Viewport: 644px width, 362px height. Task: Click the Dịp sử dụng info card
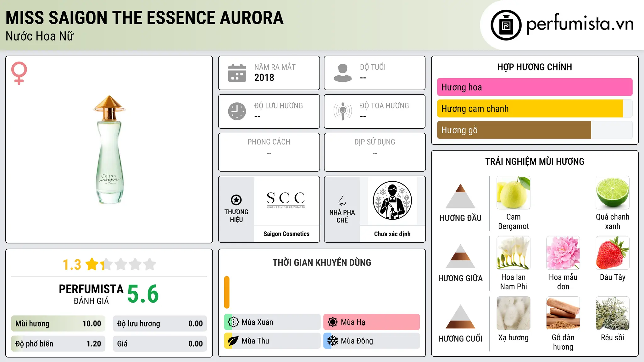(375, 152)
